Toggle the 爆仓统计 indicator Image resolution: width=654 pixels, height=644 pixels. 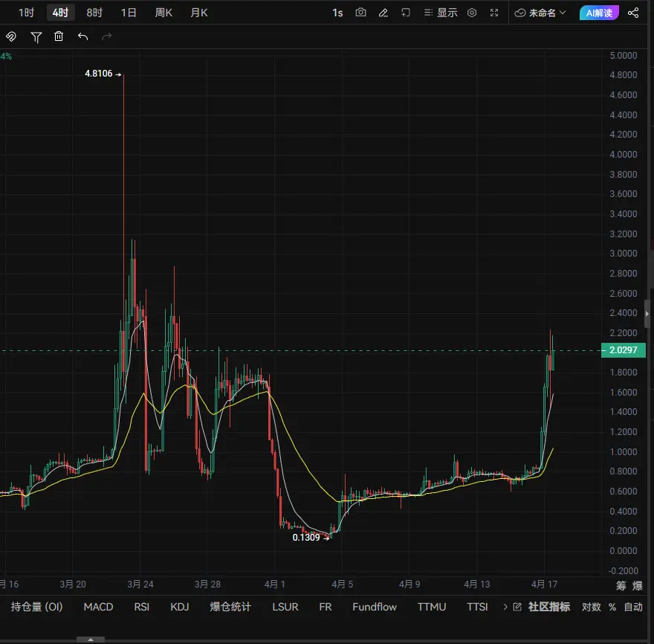coord(230,606)
